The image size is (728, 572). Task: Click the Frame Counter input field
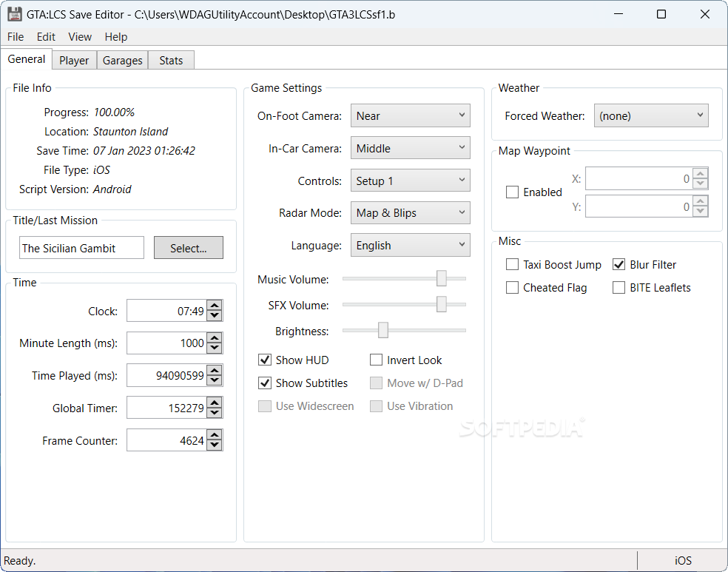tap(166, 440)
